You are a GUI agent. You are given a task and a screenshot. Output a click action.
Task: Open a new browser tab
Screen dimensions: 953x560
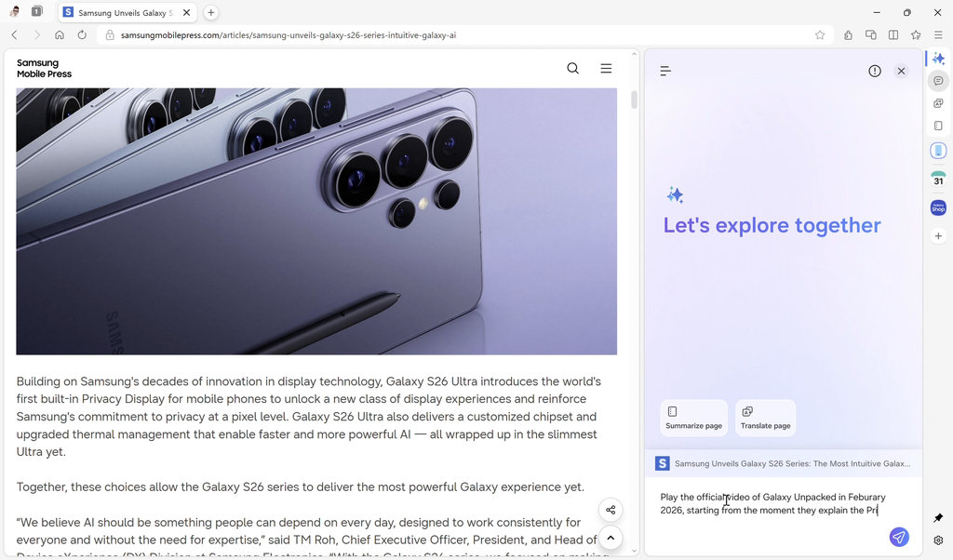coord(210,13)
